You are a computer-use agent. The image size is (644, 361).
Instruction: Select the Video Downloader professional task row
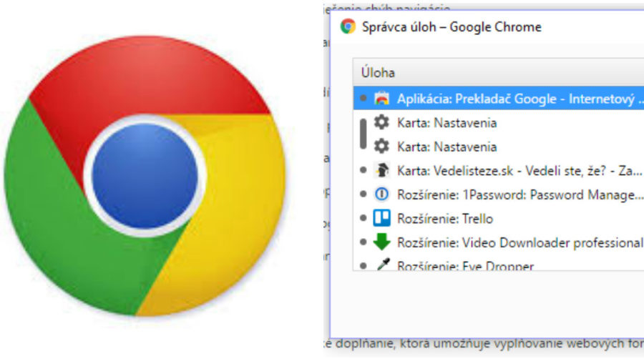click(519, 242)
